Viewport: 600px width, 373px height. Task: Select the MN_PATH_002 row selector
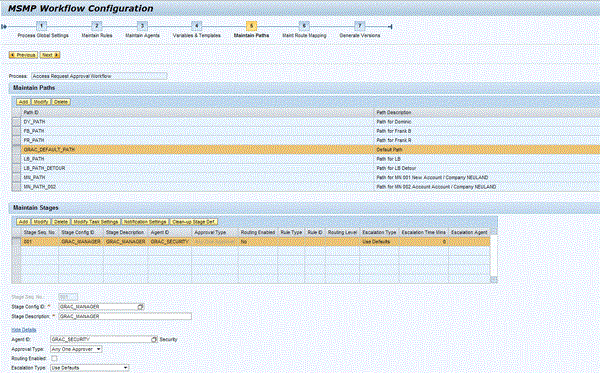coord(16,187)
